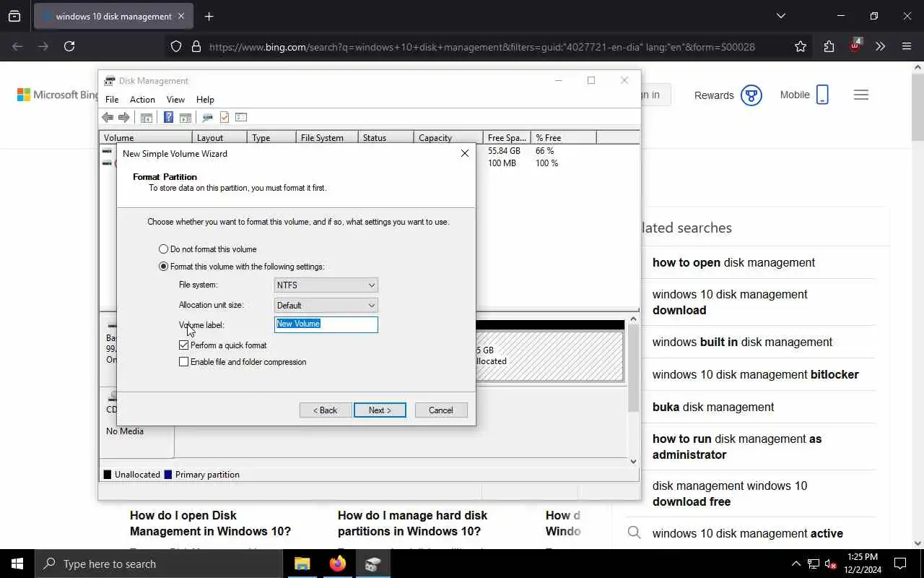This screenshot has width=924, height=578.
Task: Open 'How do I manage hard disk partitions' question
Action: [x=412, y=523]
